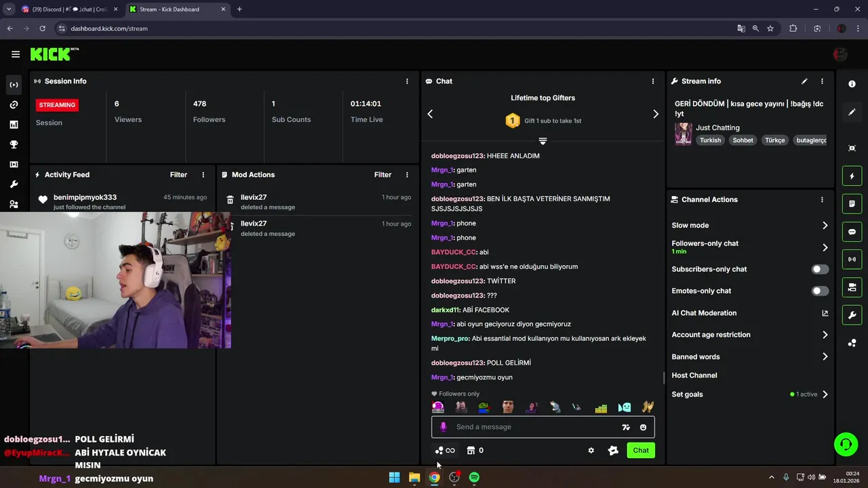Click the bubbles icon at right sidebar bottom
Viewport: 868px width, 488px height.
click(x=852, y=343)
